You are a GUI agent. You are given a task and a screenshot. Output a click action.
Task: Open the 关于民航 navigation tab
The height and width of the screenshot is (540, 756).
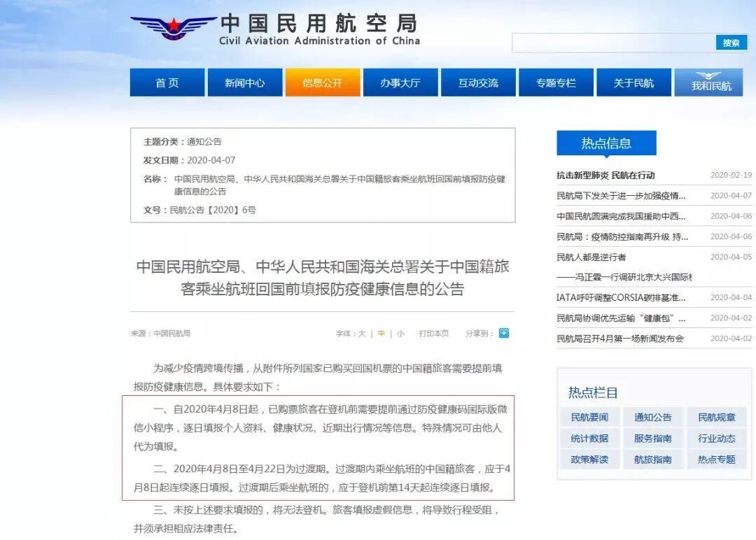click(634, 83)
